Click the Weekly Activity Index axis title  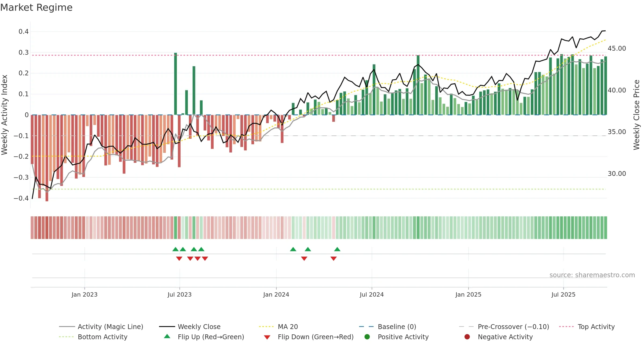click(5, 115)
